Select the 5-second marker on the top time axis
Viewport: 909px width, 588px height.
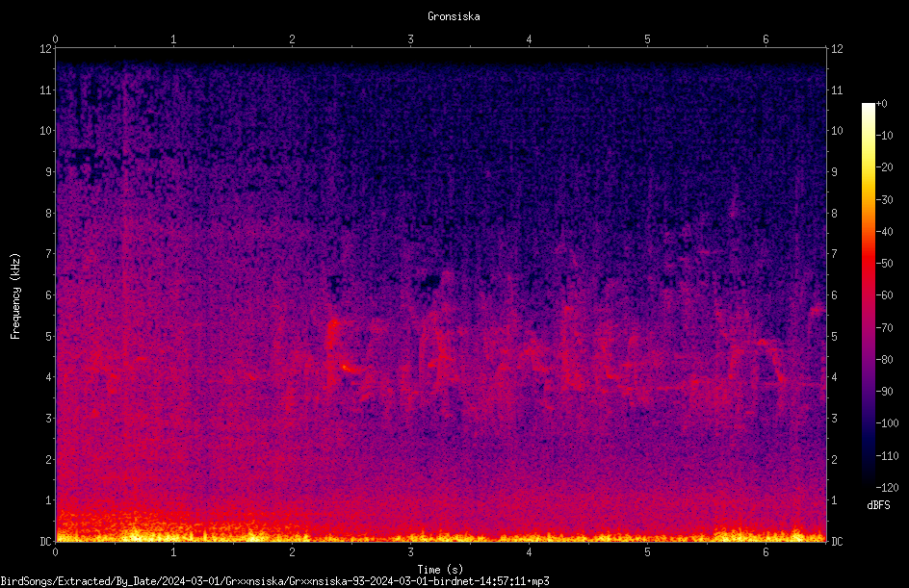(x=647, y=39)
